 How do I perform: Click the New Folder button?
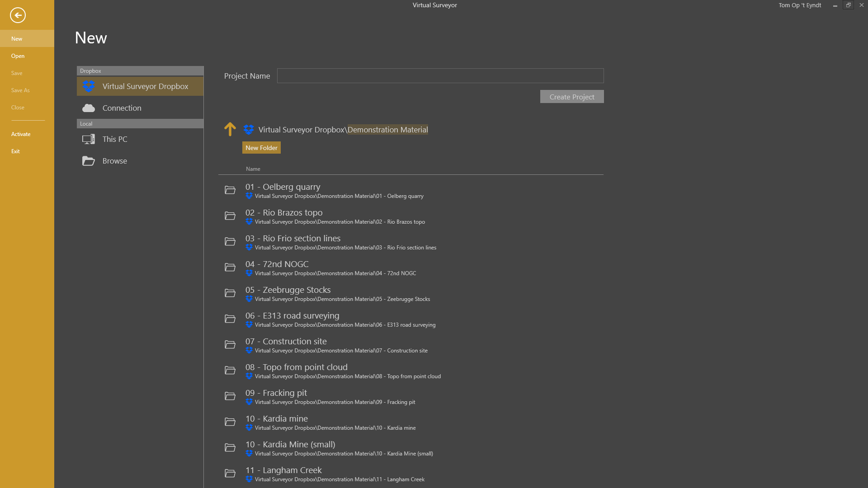pyautogui.click(x=261, y=148)
